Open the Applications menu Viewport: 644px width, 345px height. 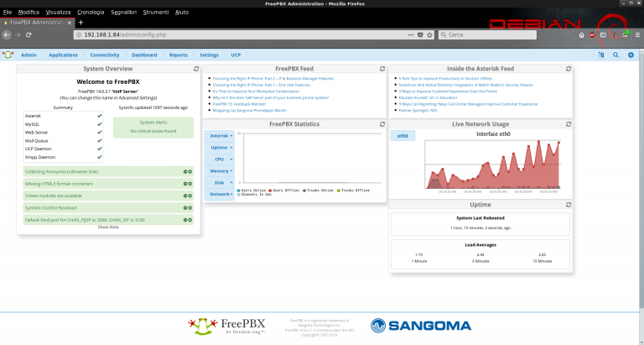[63, 55]
